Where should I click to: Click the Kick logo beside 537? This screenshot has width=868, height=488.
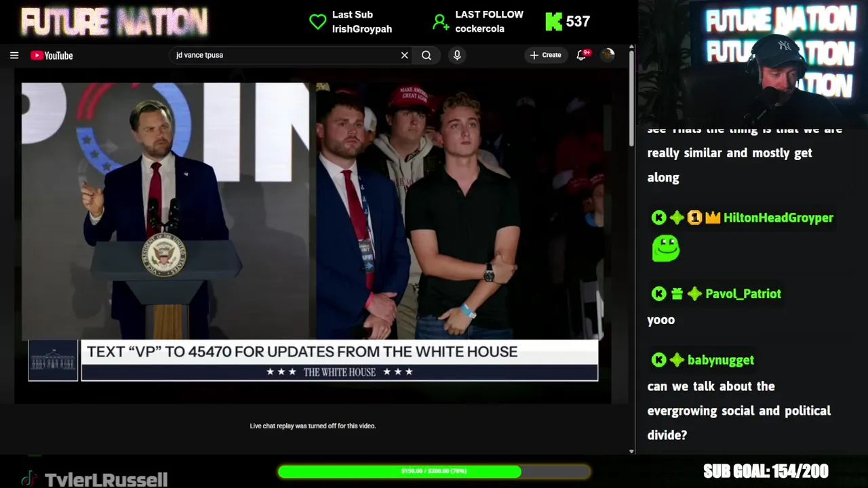pyautogui.click(x=554, y=22)
